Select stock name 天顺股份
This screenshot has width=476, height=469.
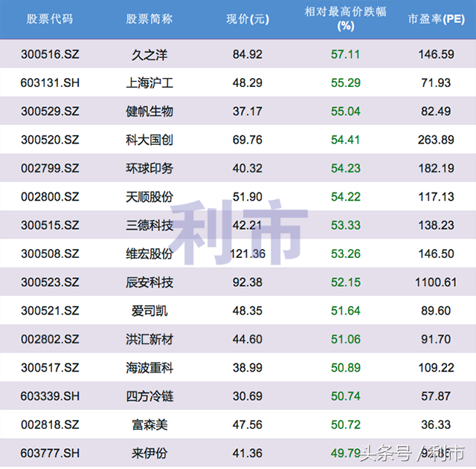tap(149, 197)
